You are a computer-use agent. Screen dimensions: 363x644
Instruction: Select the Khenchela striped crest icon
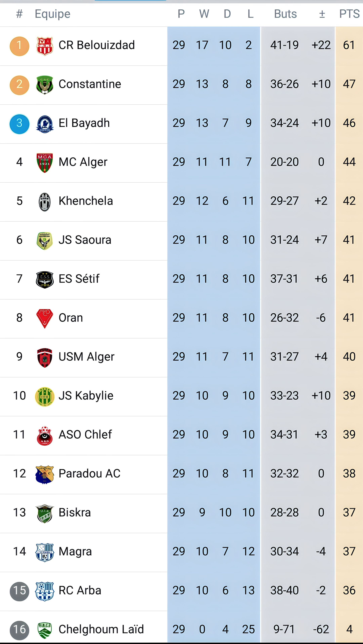(x=45, y=202)
